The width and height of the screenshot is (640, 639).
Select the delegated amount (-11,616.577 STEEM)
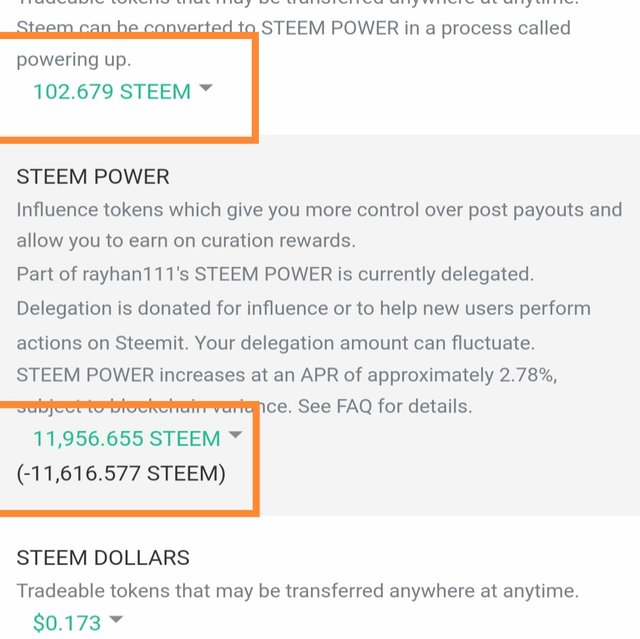(121, 473)
